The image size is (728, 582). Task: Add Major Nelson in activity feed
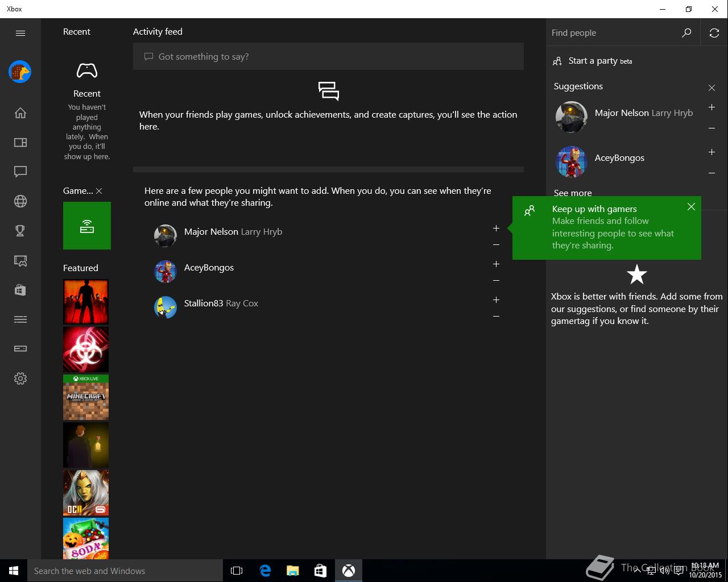click(496, 228)
